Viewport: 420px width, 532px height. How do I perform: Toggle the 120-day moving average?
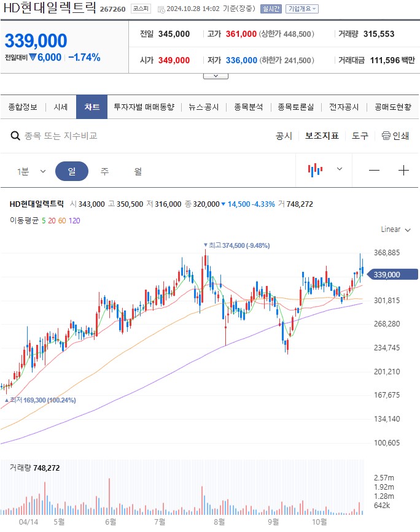click(x=74, y=221)
